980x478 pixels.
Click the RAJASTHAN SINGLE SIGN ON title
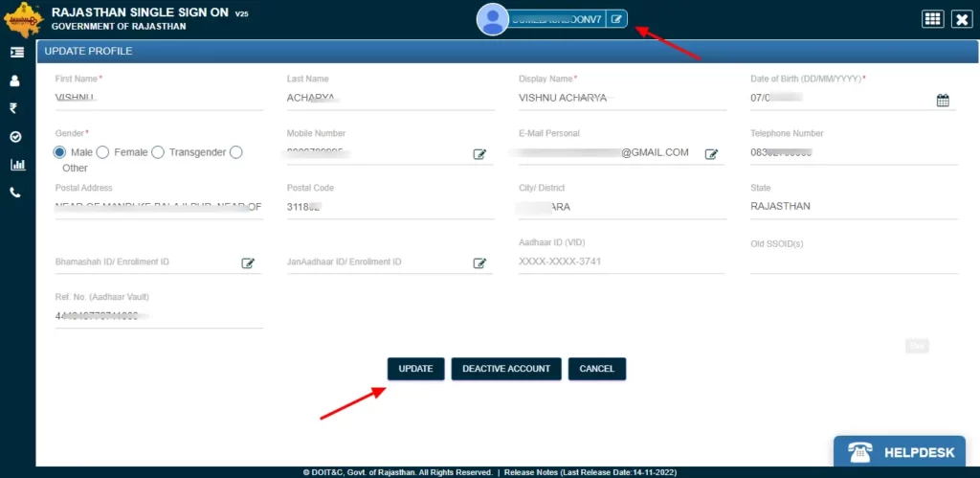point(140,11)
